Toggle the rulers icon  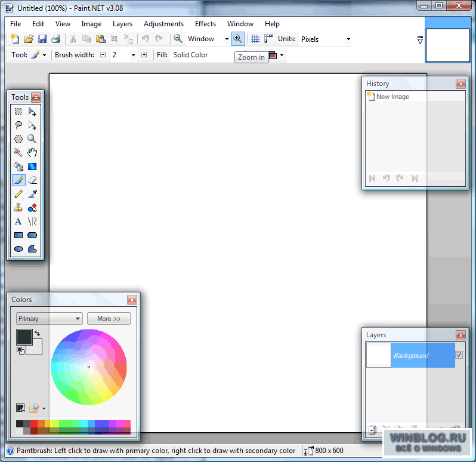tap(268, 39)
